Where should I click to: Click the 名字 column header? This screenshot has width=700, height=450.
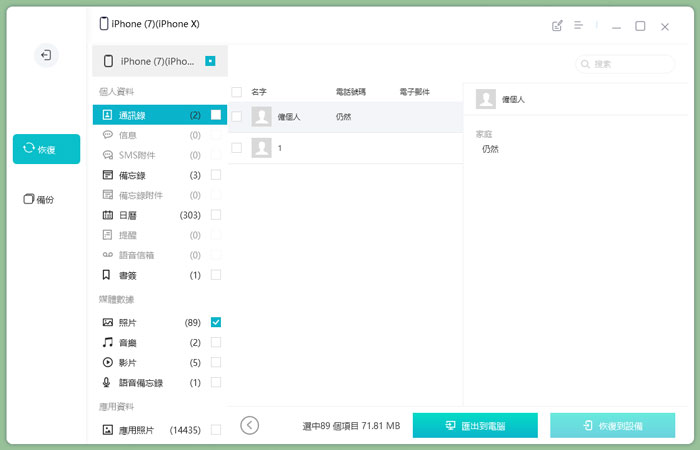pos(259,92)
